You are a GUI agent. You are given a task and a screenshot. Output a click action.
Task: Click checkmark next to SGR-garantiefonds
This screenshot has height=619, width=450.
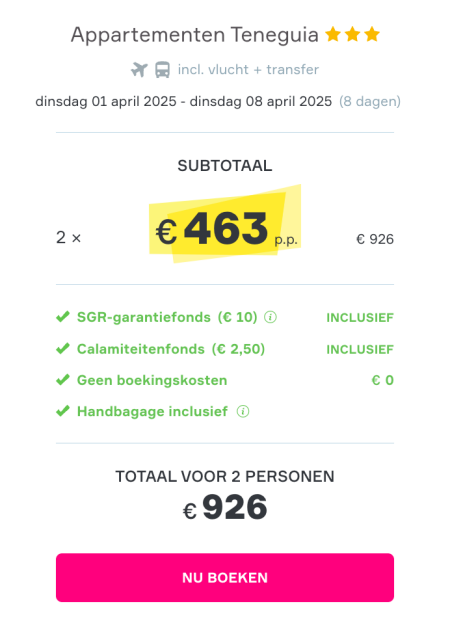tap(63, 317)
